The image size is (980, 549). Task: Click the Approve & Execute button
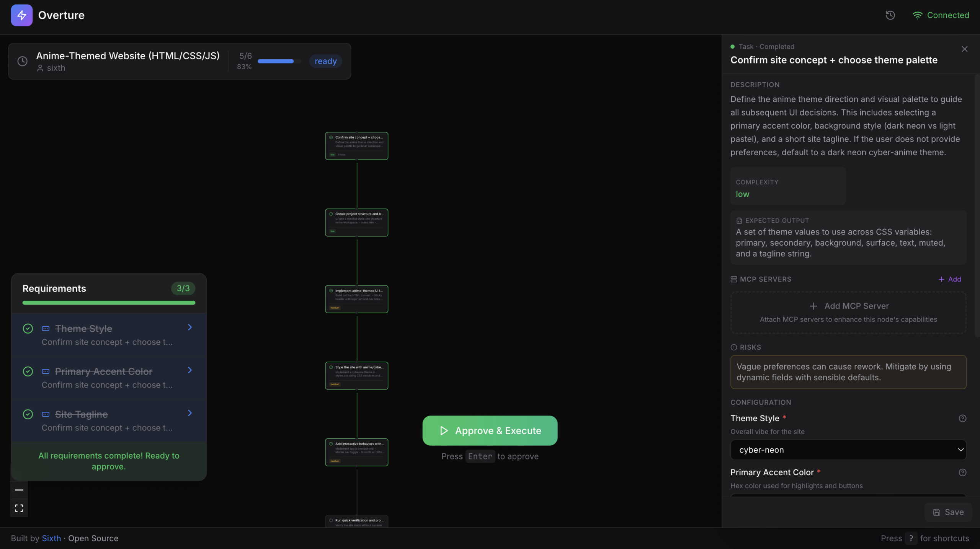pyautogui.click(x=490, y=430)
